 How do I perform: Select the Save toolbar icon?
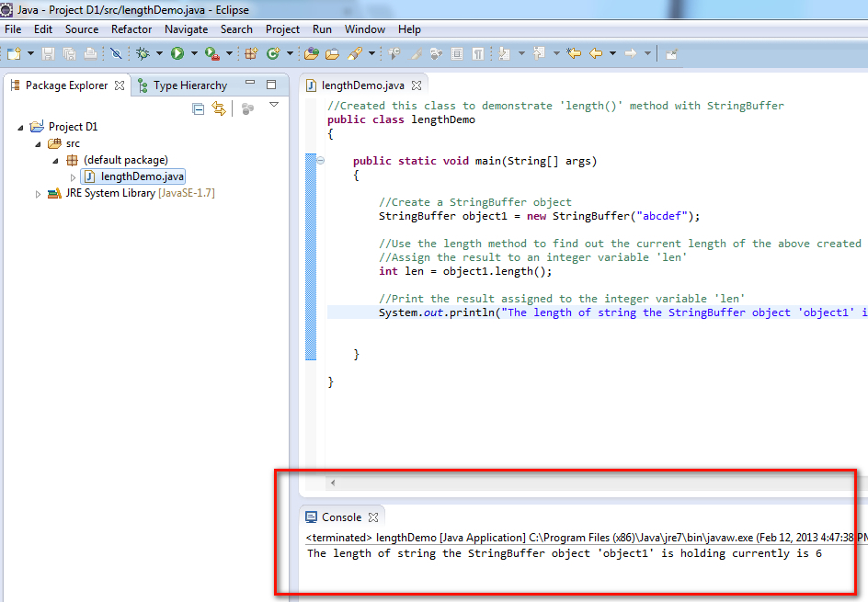[47, 53]
